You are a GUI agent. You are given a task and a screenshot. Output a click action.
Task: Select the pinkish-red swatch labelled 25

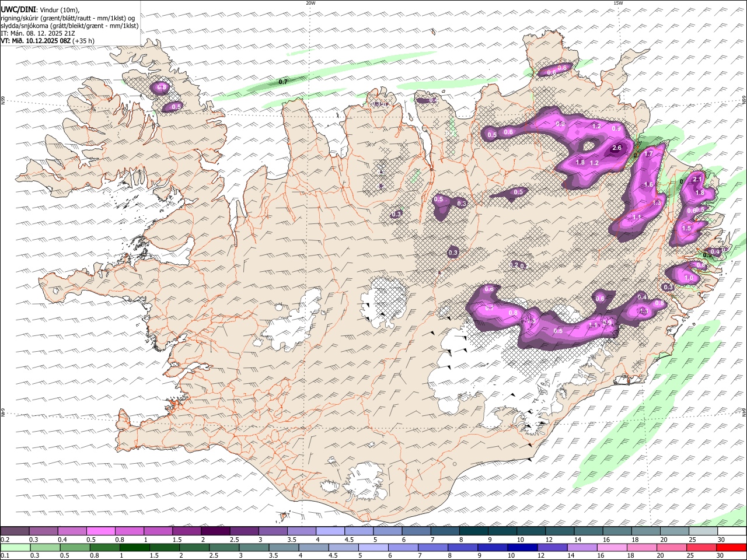700,548
